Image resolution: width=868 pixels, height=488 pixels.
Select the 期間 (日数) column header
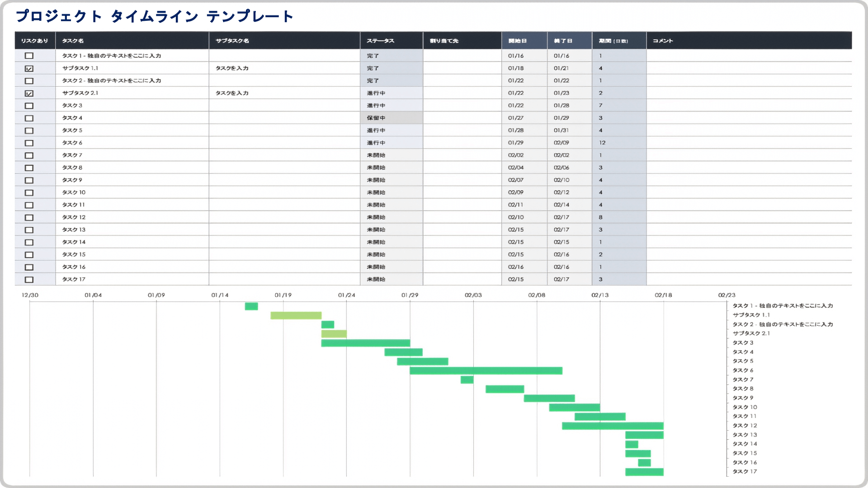(x=619, y=41)
